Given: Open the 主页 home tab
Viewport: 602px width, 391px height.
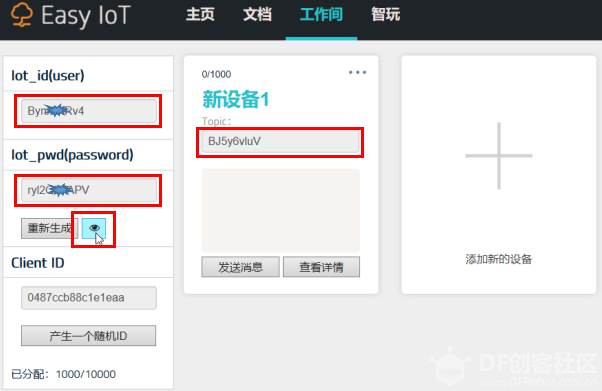Looking at the screenshot, I should [x=200, y=15].
